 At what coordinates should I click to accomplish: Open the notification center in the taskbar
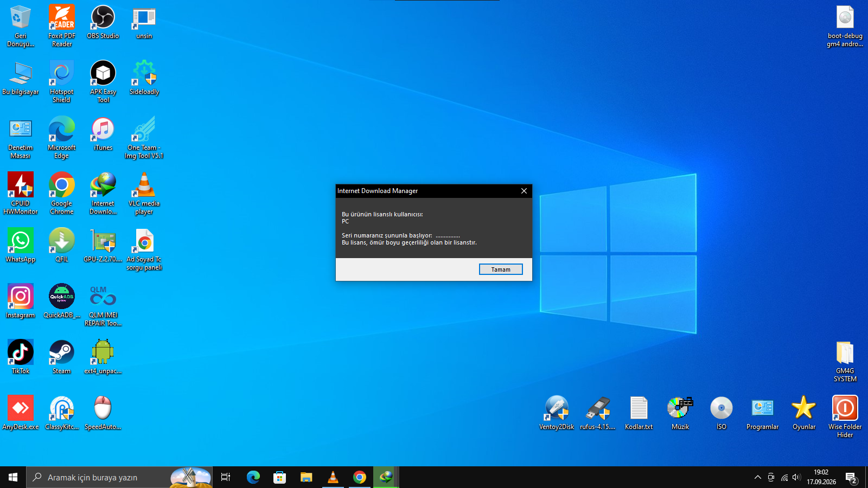(851, 477)
